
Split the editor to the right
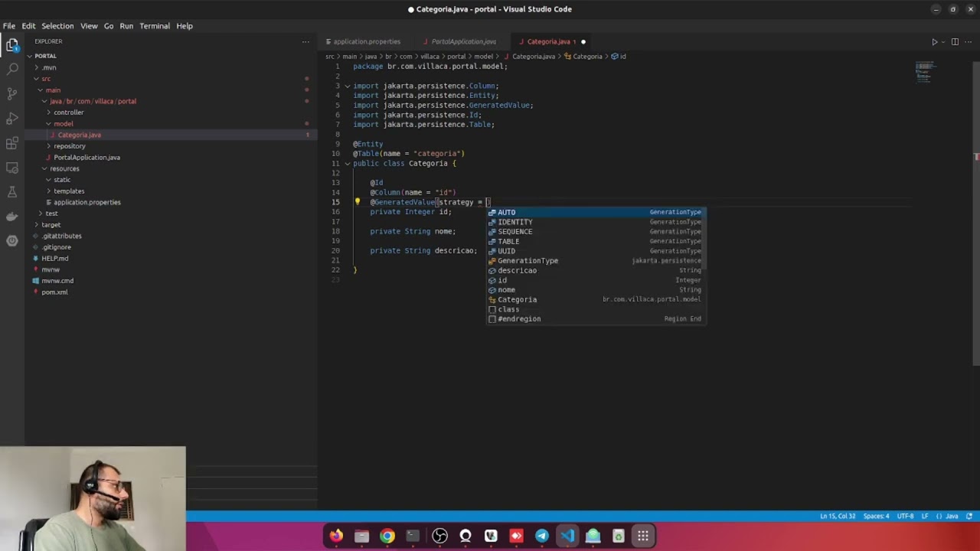[955, 41]
